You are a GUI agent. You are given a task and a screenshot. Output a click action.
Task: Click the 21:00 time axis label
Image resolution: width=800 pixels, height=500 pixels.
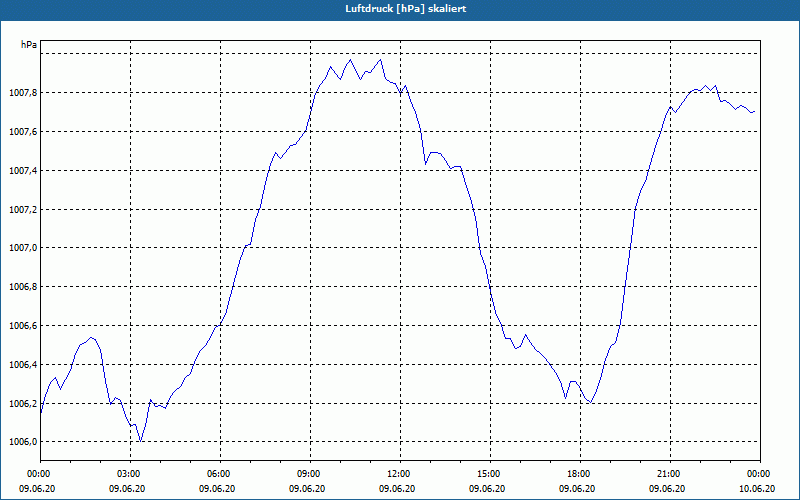[x=670, y=474]
